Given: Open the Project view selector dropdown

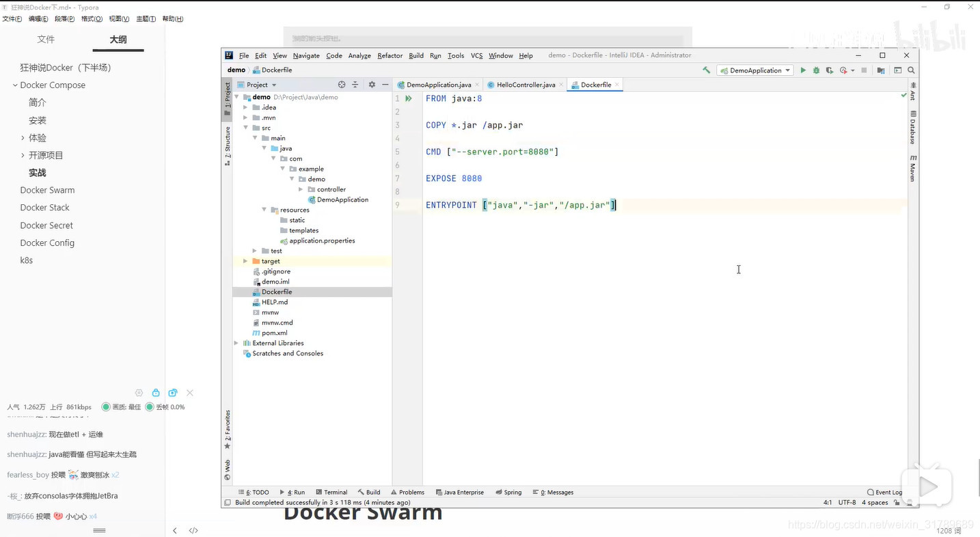Looking at the screenshot, I should point(257,85).
